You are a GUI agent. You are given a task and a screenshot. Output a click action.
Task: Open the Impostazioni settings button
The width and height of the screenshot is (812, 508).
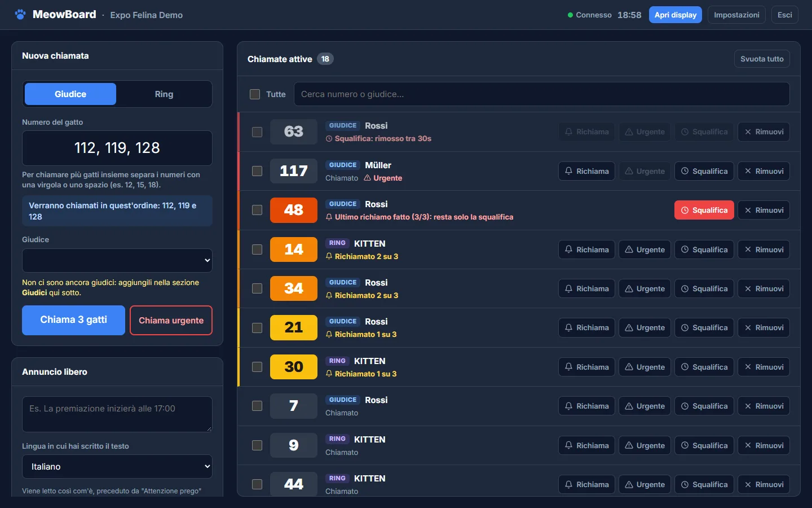pos(736,15)
